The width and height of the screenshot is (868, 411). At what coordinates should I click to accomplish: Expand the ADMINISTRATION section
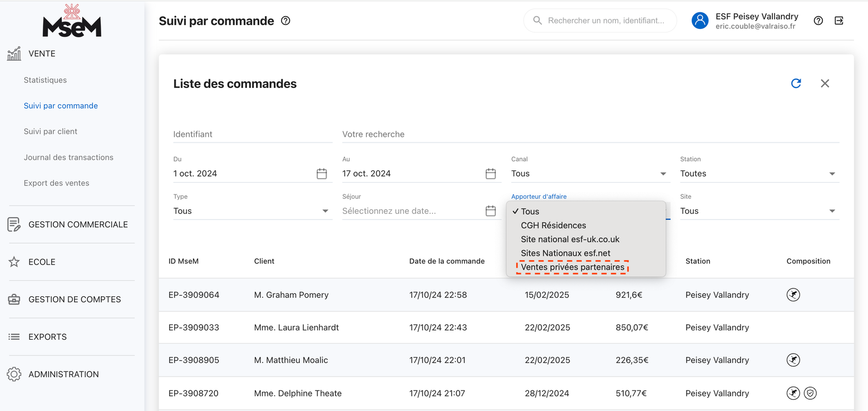click(x=63, y=374)
